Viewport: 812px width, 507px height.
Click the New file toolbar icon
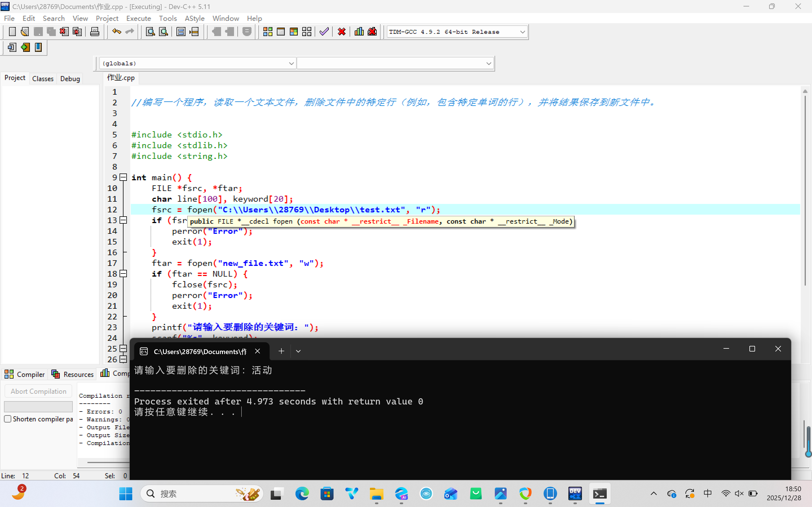point(12,32)
